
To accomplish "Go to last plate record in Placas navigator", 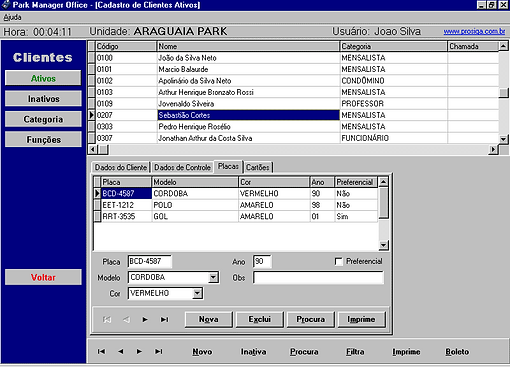I will tap(165, 319).
